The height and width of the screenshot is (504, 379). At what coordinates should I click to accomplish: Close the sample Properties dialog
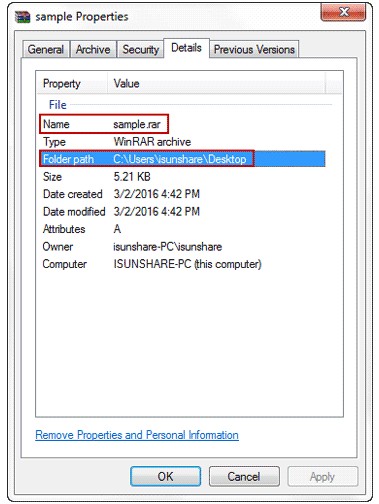point(343,12)
